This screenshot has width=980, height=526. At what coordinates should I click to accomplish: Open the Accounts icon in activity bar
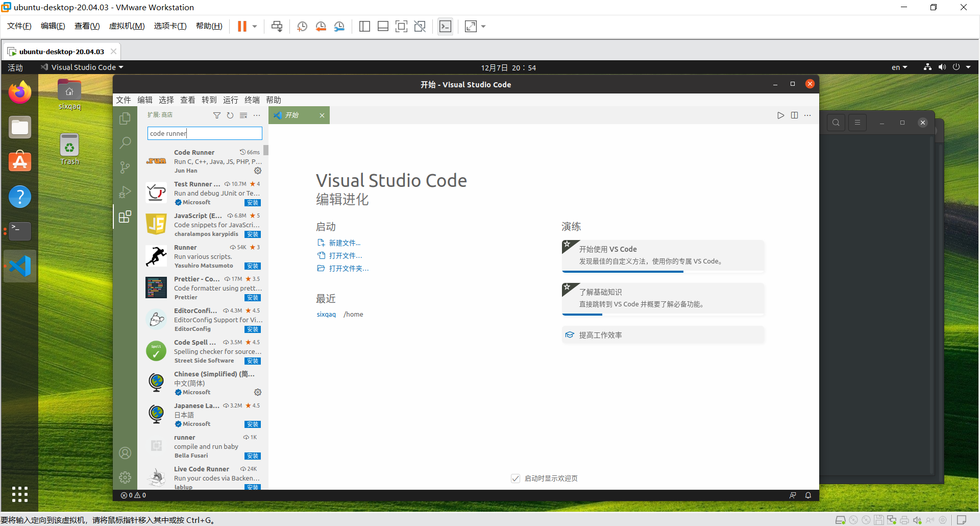point(125,452)
